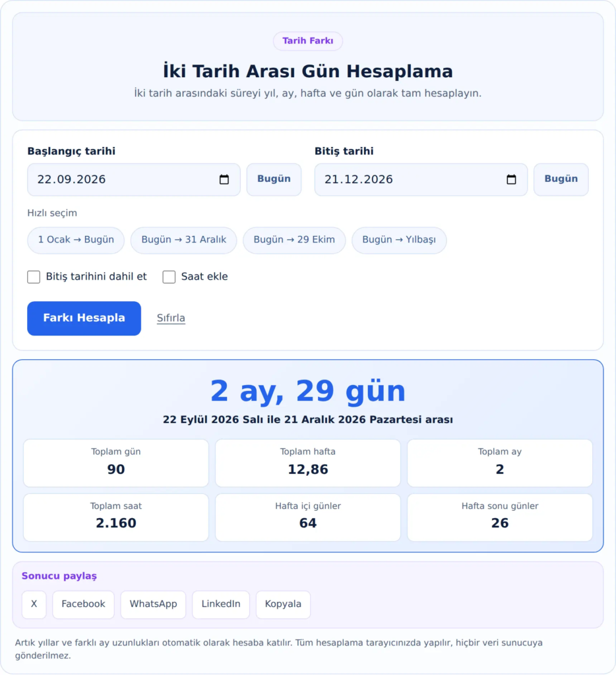This screenshot has height=675, width=616.
Task: Click the Toplam gün 90 card
Action: [x=116, y=463]
